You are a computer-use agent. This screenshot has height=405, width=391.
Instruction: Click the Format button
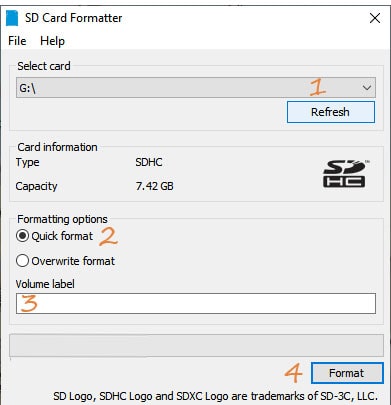coord(347,373)
